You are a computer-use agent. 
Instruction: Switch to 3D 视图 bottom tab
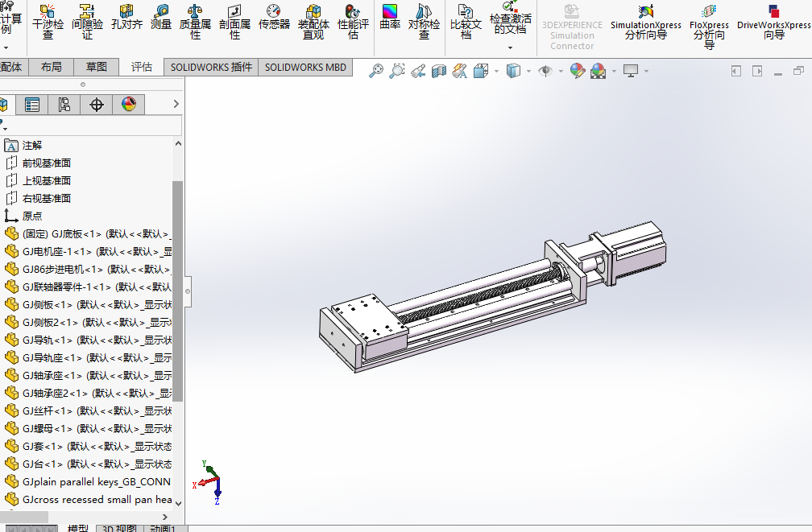point(119,528)
